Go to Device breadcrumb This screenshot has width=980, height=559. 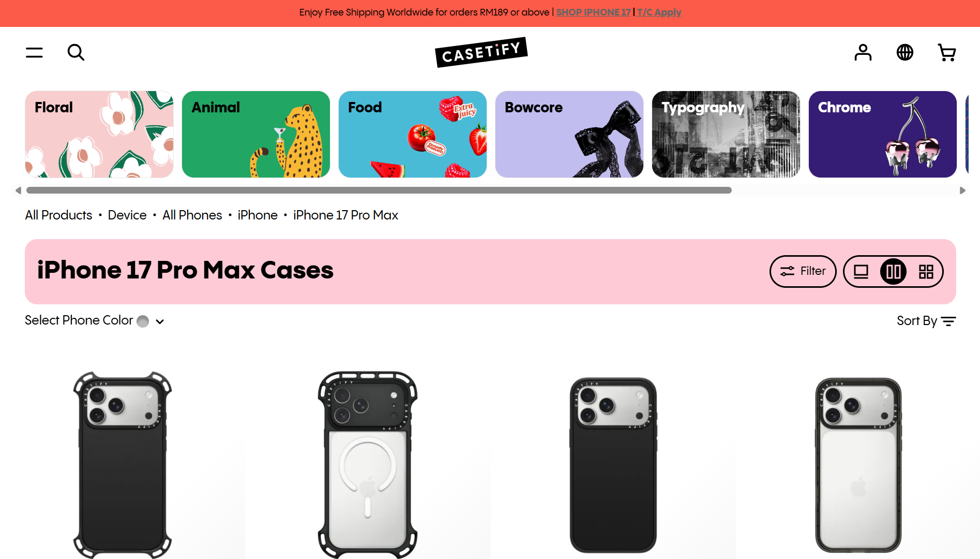click(x=127, y=215)
